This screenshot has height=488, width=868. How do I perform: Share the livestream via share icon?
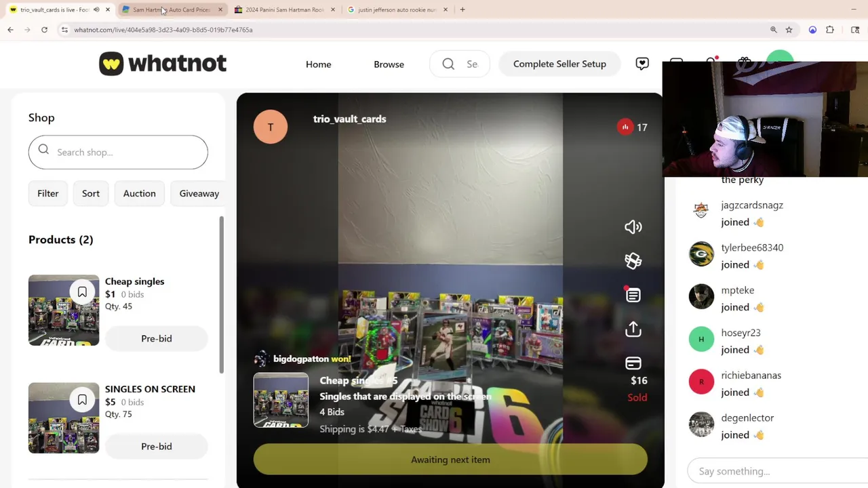(633, 329)
